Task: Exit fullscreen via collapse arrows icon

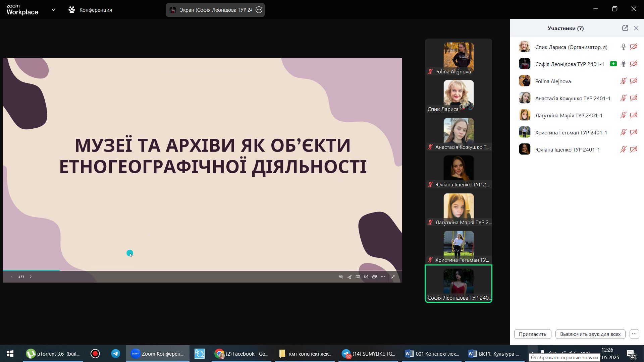Action: 393,277
